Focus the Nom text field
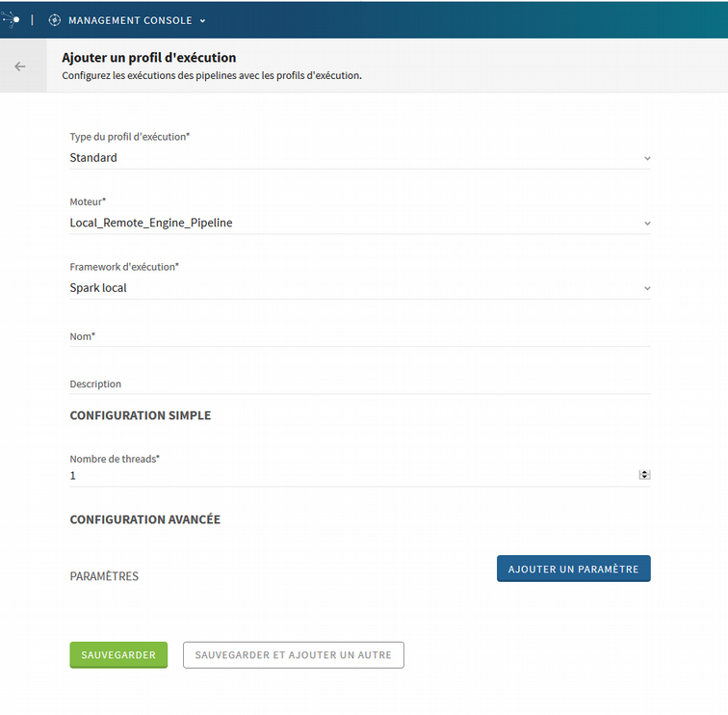The image size is (728, 715). click(360, 336)
